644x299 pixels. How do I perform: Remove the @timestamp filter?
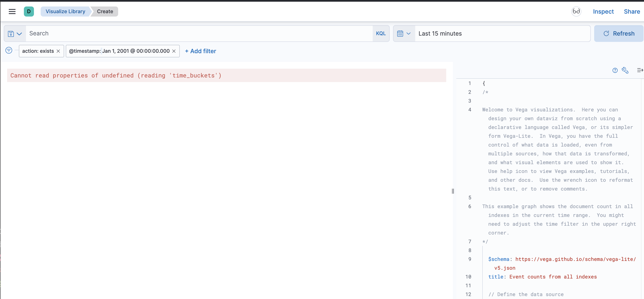[x=174, y=51]
